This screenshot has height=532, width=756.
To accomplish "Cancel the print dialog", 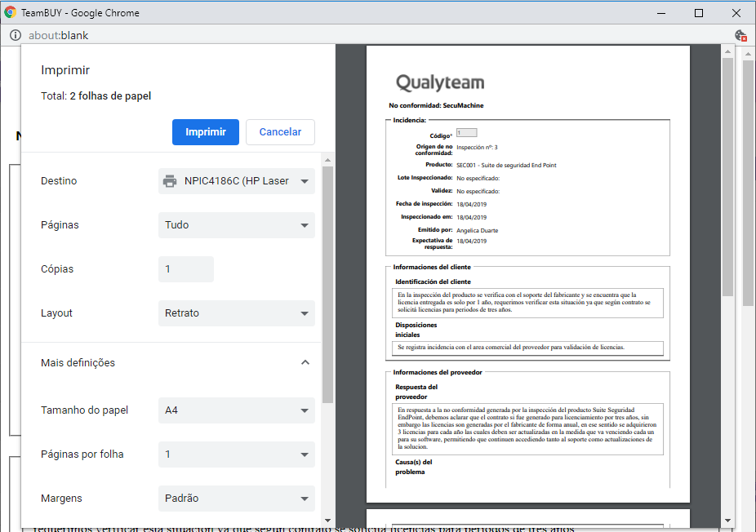I will [280, 132].
